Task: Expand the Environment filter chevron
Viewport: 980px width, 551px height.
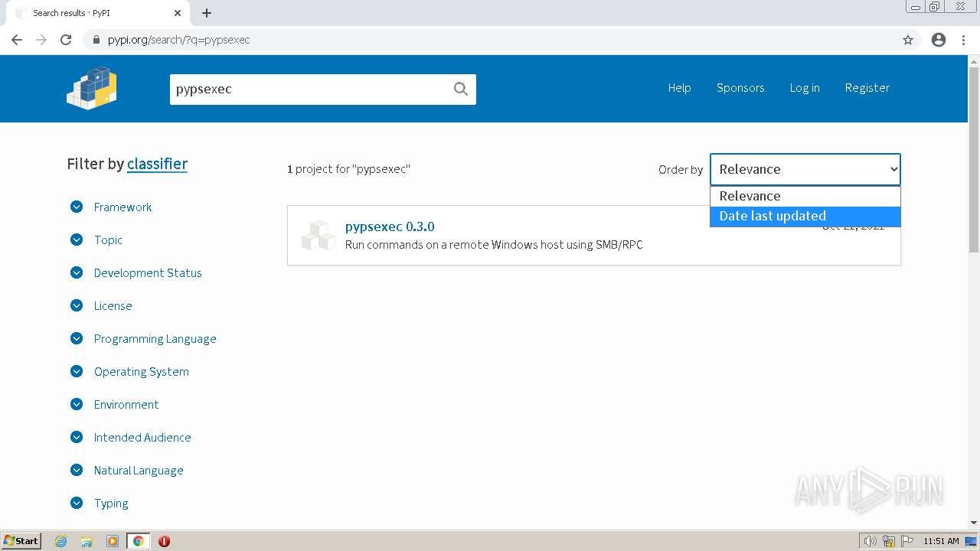Action: coord(77,404)
